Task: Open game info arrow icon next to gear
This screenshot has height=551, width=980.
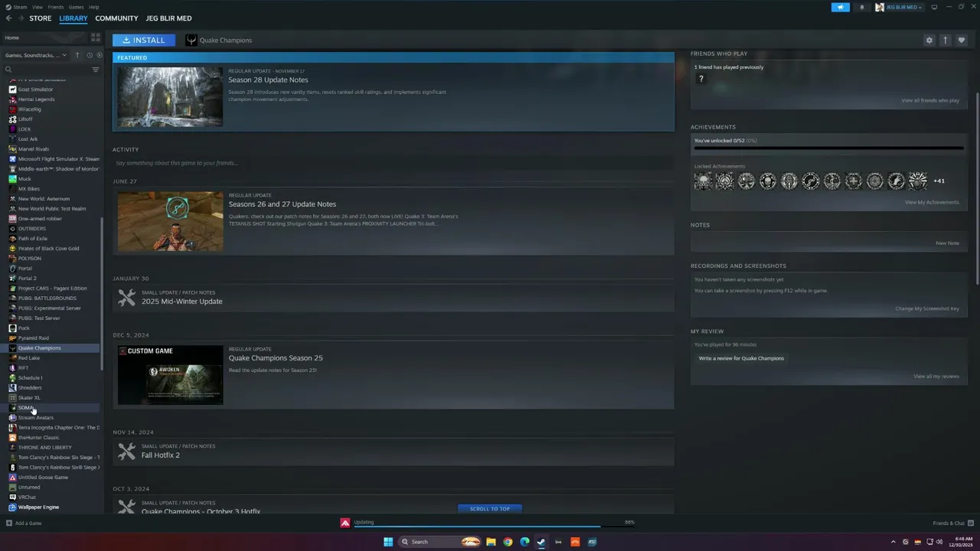Action: click(x=946, y=41)
